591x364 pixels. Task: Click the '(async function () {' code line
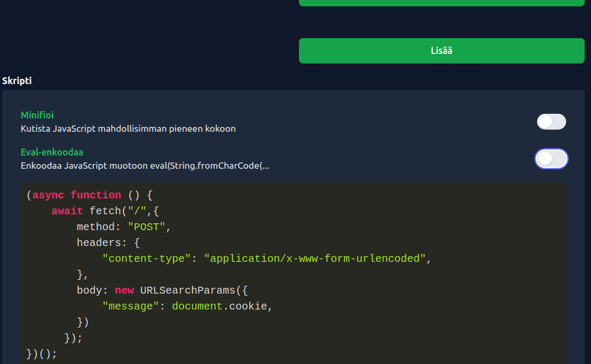[x=89, y=195]
